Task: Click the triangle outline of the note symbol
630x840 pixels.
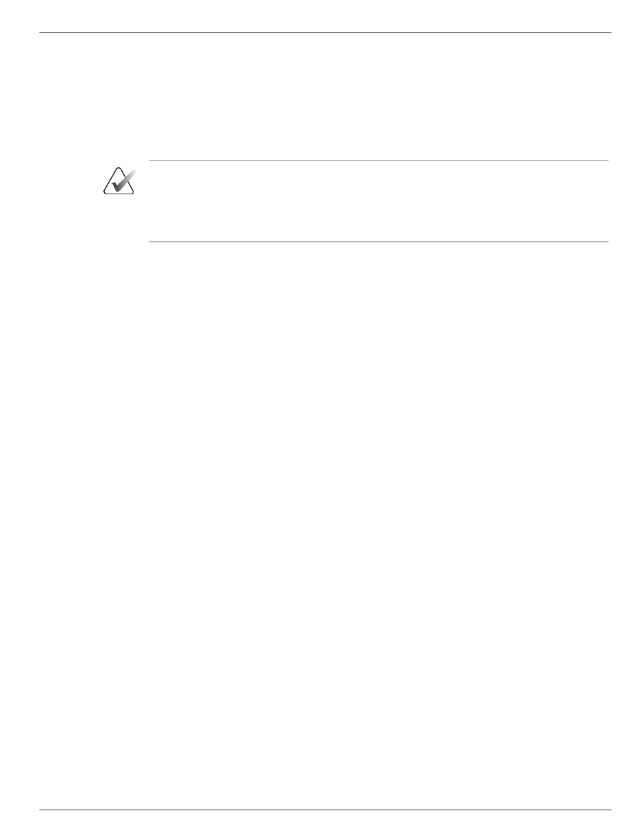Action: coord(119,180)
